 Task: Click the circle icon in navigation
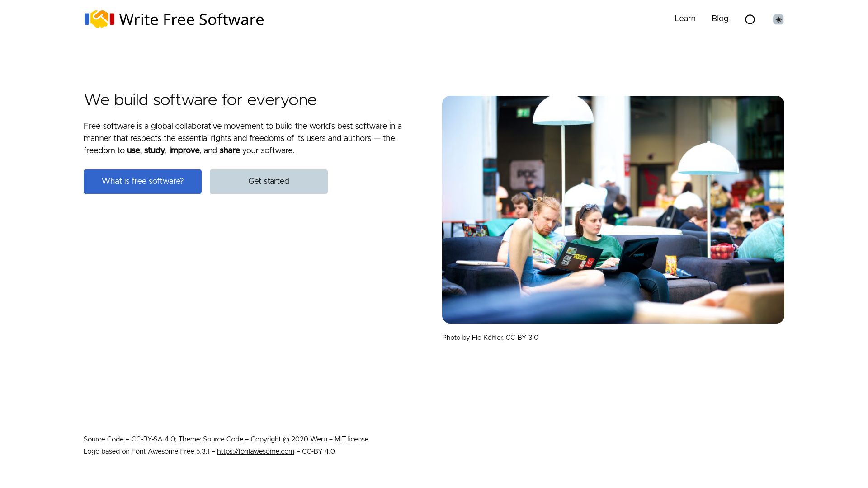pyautogui.click(x=750, y=19)
